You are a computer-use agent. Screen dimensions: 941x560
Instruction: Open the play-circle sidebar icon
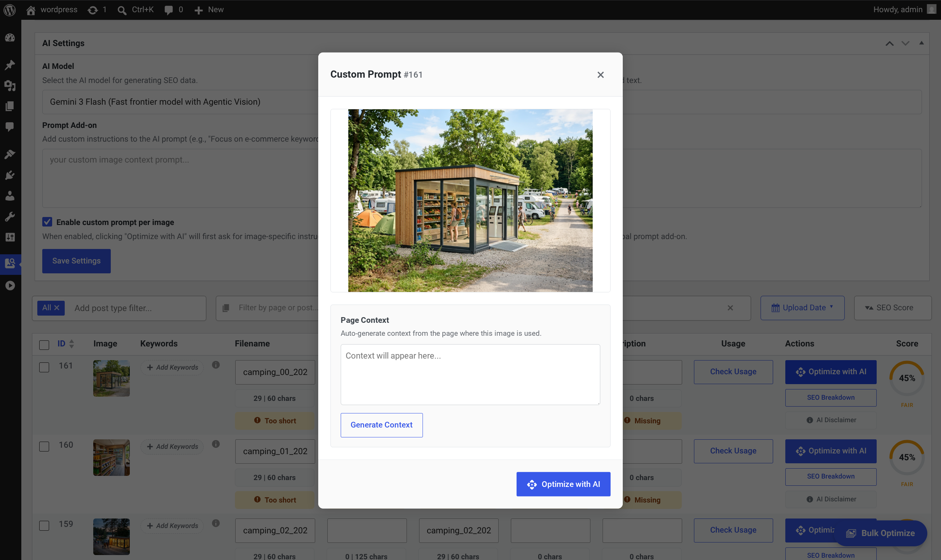coord(10,286)
